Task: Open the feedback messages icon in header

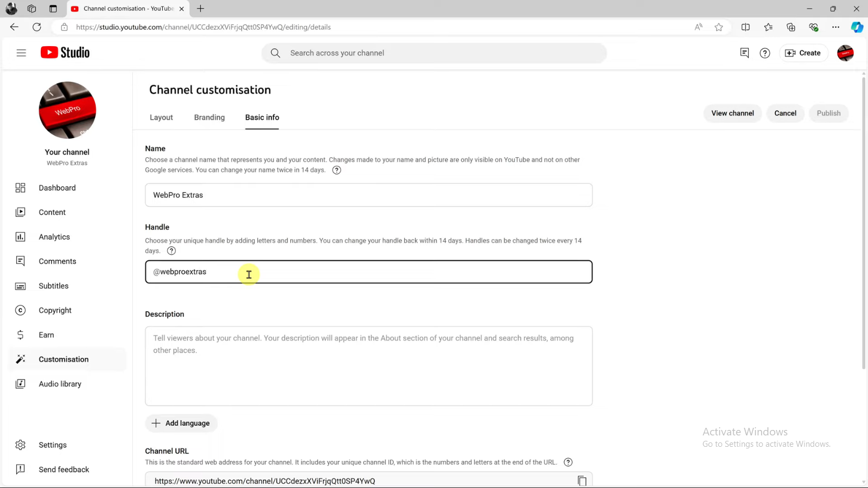Action: point(744,53)
